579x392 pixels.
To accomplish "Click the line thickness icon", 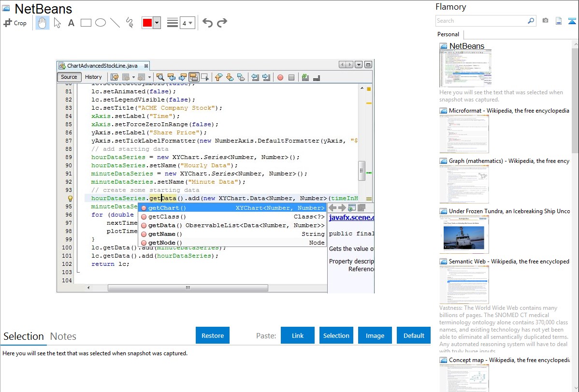I will pos(173,23).
